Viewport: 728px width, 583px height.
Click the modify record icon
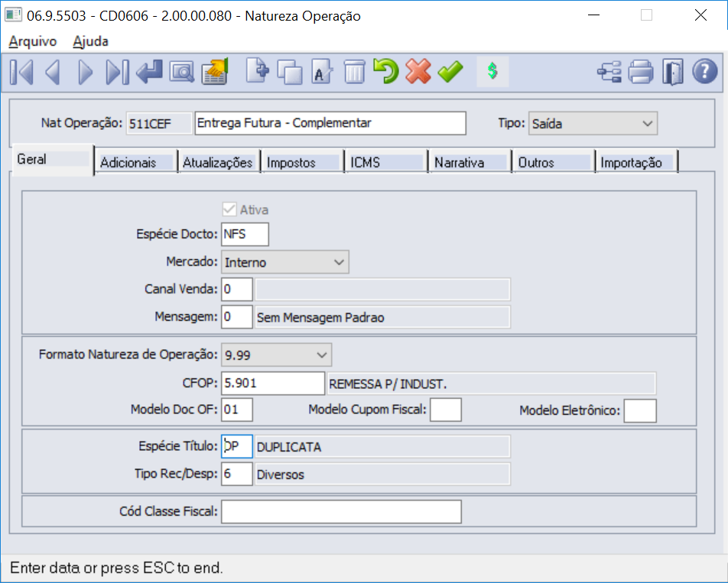322,71
